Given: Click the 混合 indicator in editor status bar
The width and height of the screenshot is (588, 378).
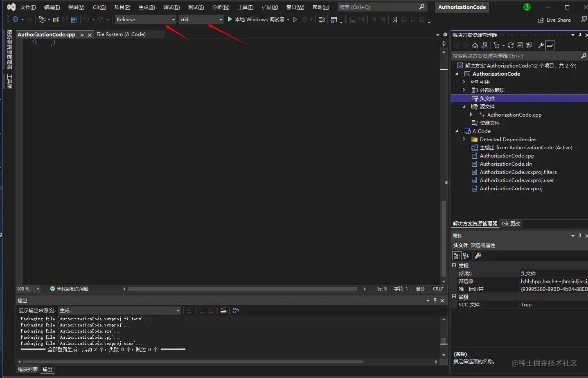Looking at the screenshot, I should [x=420, y=289].
